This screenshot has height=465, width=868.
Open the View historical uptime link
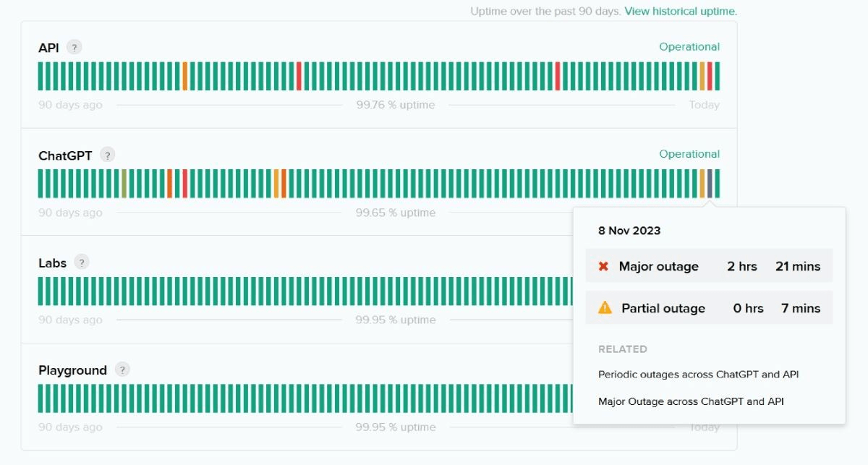coord(681,12)
